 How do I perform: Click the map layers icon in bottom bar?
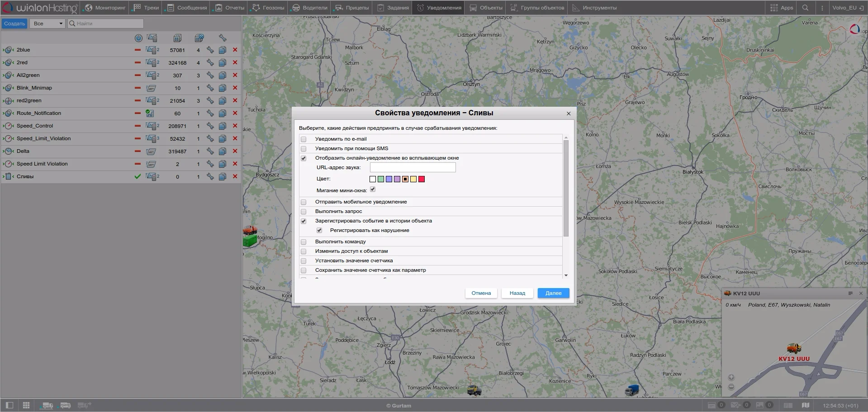806,405
